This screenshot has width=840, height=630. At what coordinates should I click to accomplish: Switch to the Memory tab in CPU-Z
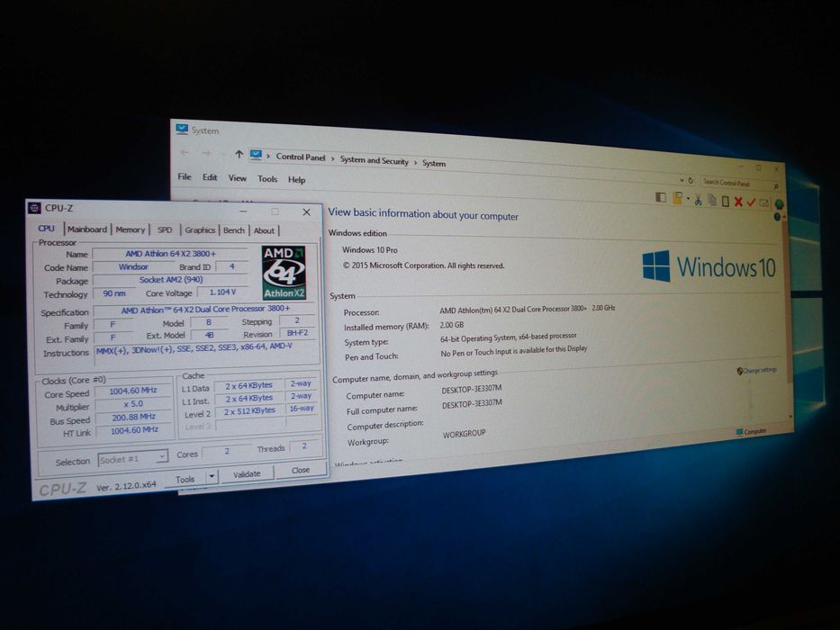[x=131, y=229]
